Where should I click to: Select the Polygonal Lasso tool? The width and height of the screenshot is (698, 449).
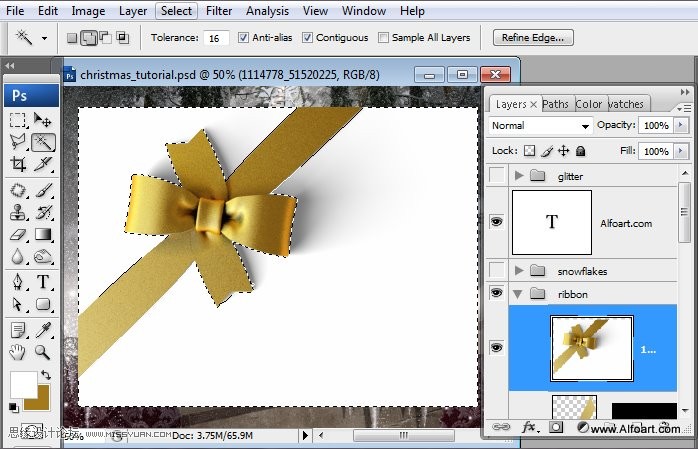18,142
